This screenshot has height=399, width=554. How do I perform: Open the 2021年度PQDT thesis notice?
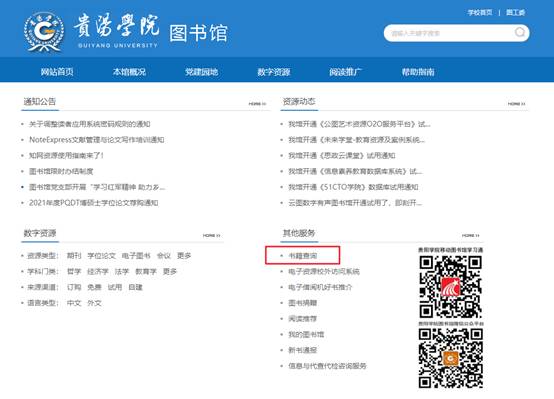93,203
